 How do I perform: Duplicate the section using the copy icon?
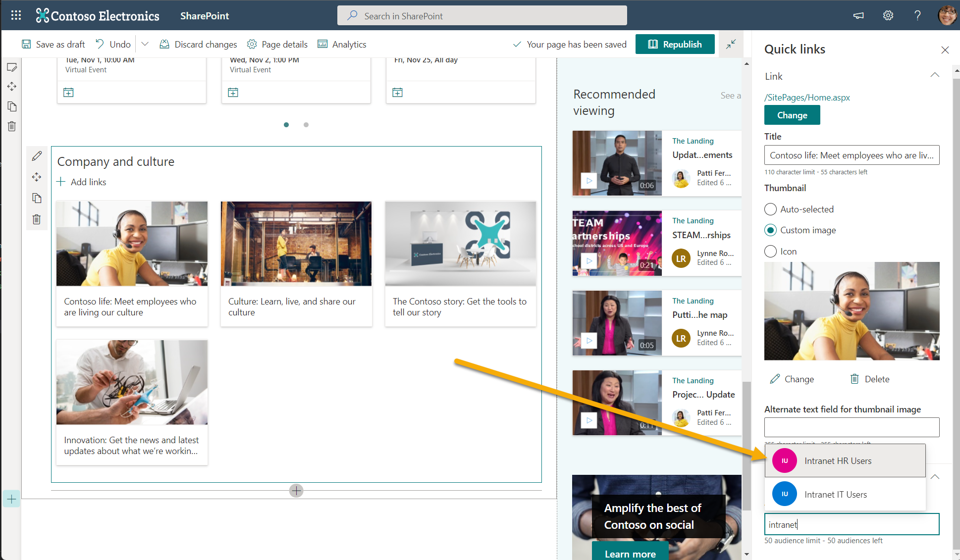[x=12, y=106]
